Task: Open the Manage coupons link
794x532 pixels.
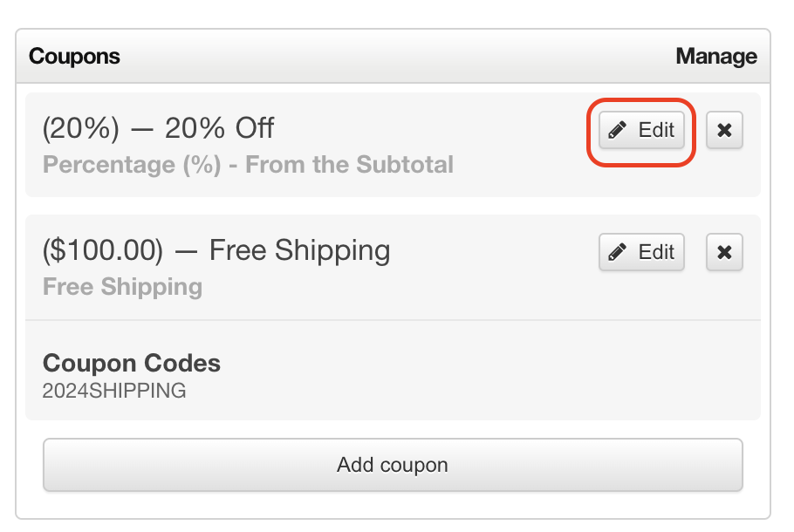Action: pos(716,56)
